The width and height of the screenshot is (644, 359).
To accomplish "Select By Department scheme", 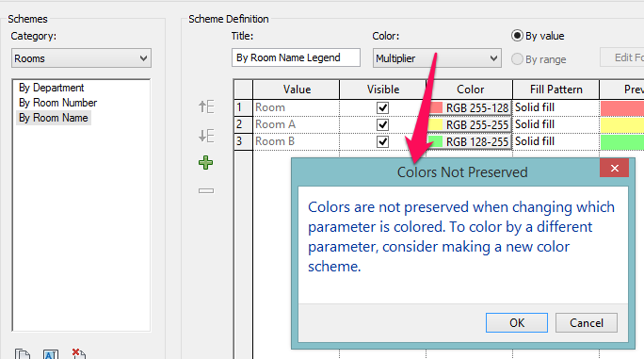I will 52,88.
